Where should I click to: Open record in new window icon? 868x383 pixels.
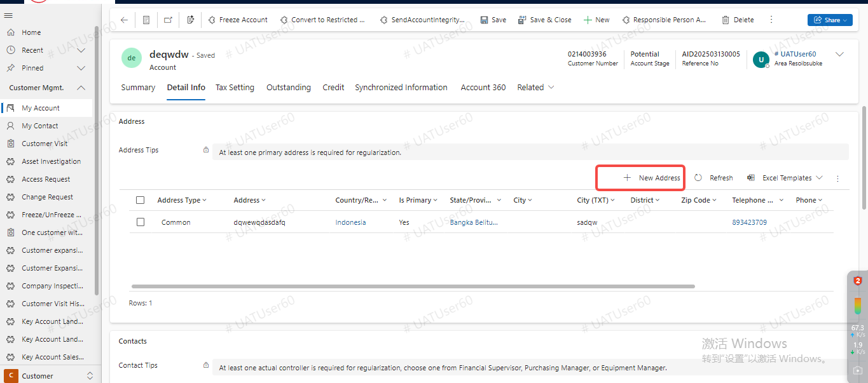[168, 20]
